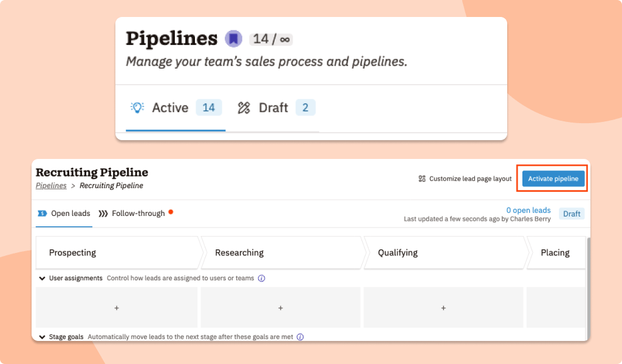Click the 14 count badge on Active tab
Viewport: 622px width, 364px height.
pos(209,107)
